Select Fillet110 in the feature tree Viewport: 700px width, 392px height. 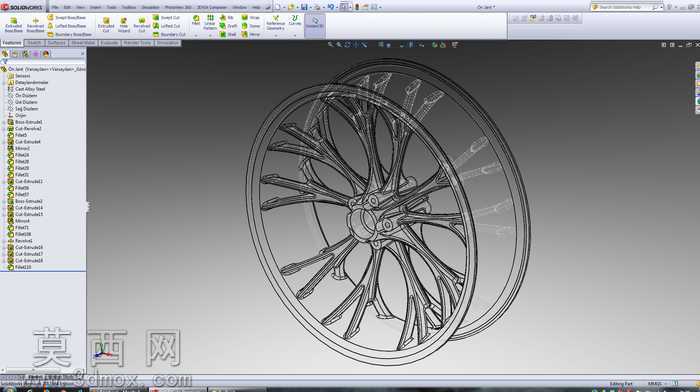(x=19, y=267)
